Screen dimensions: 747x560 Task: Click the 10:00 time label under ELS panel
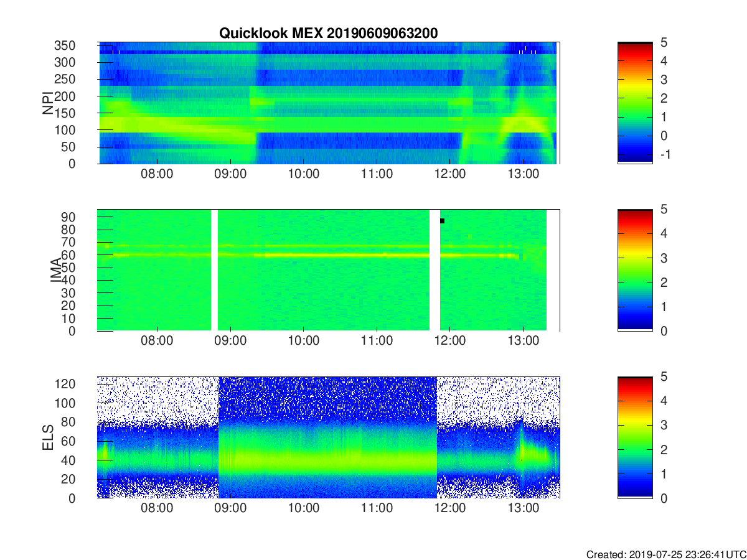303,510
